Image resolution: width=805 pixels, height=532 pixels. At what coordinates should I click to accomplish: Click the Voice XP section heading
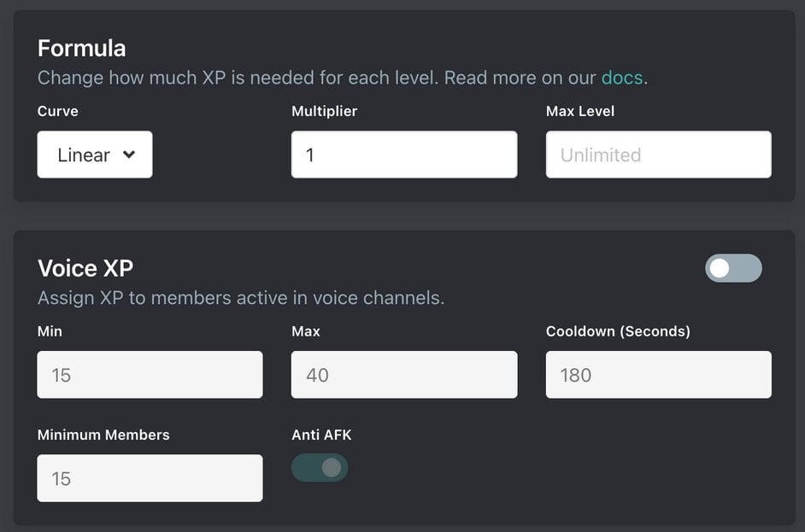(85, 268)
